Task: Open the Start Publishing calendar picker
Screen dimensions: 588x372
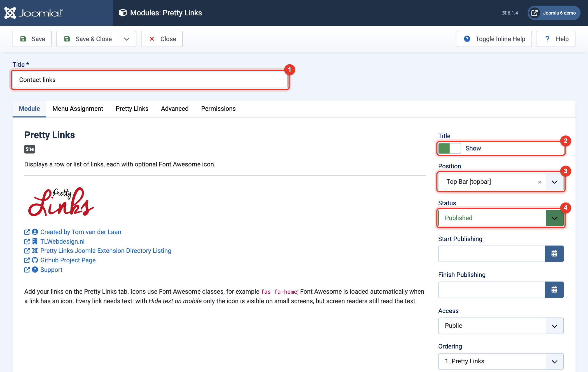Action: [554, 254]
